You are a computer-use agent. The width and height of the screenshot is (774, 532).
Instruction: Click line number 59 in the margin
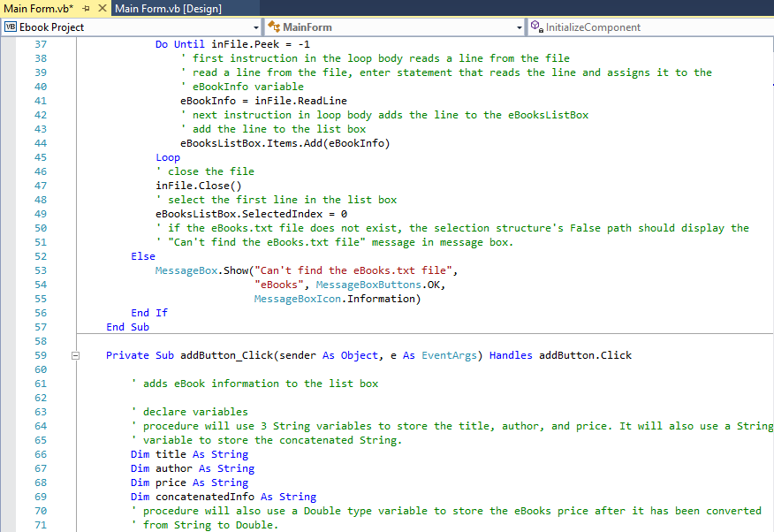40,355
